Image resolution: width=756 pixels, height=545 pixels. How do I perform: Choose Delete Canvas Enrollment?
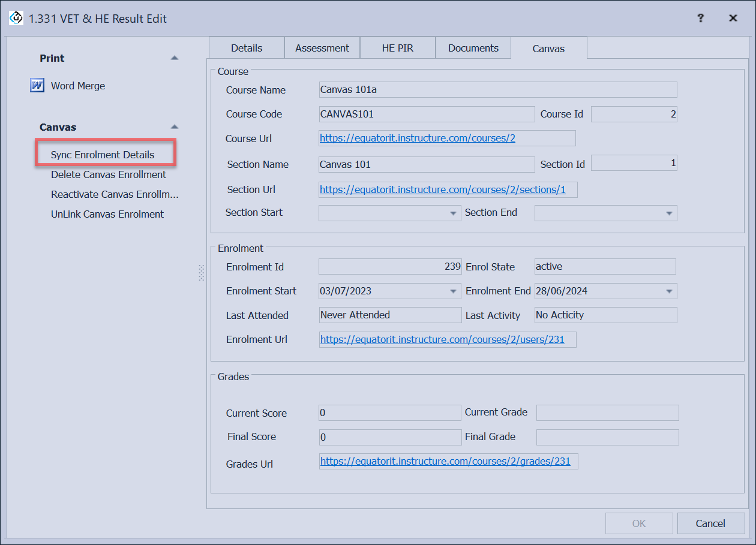tap(109, 175)
